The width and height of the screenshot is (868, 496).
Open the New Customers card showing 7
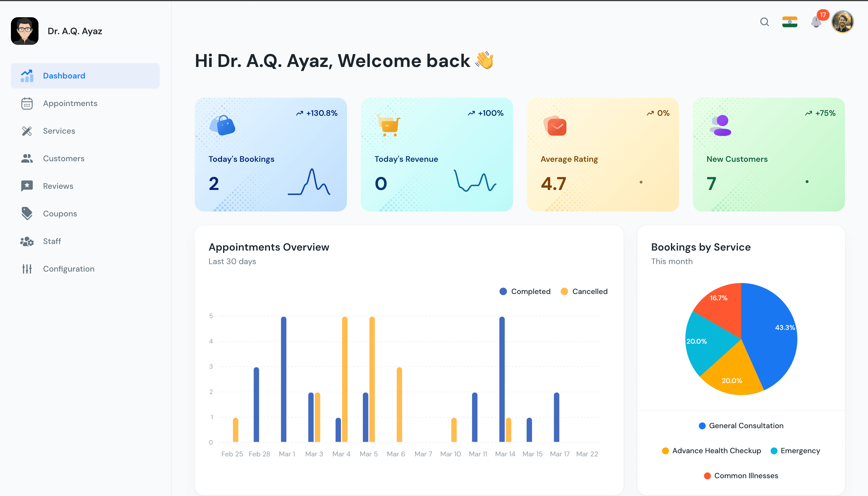(x=768, y=154)
